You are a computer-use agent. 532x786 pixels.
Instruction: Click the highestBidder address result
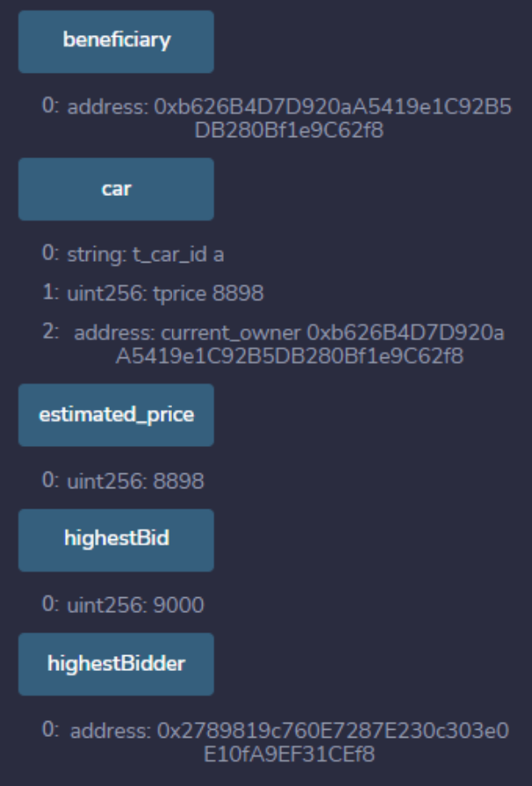pos(290,741)
